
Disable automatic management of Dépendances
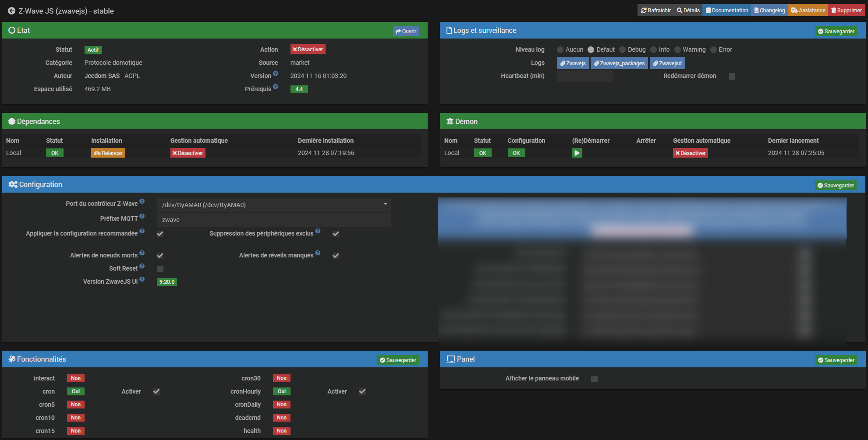point(188,153)
